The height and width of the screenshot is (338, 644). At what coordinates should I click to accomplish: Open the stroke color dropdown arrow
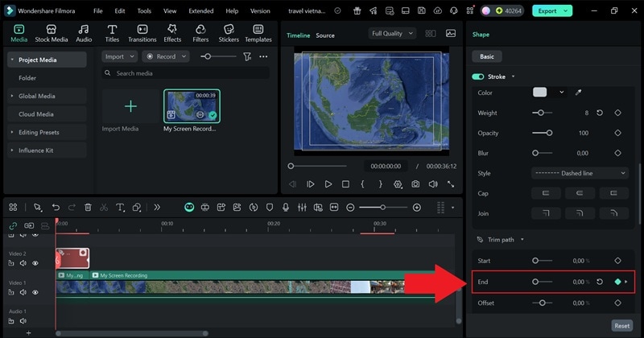tap(561, 93)
